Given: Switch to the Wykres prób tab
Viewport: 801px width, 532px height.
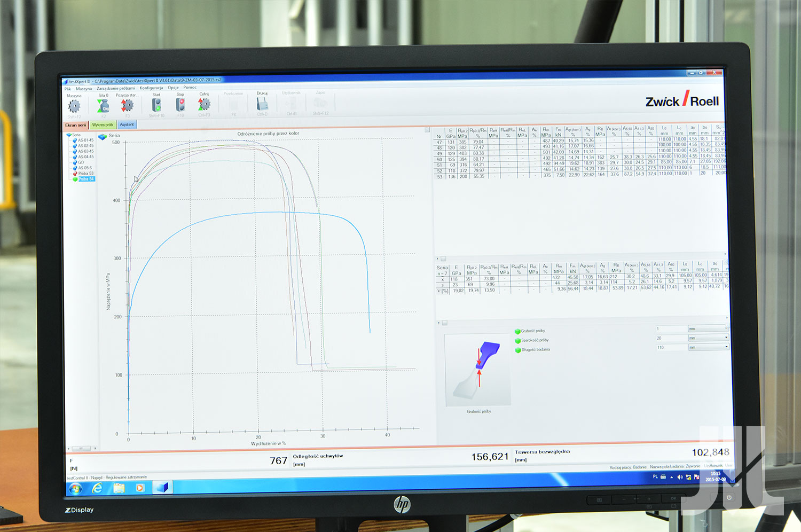Looking at the screenshot, I should (x=103, y=124).
